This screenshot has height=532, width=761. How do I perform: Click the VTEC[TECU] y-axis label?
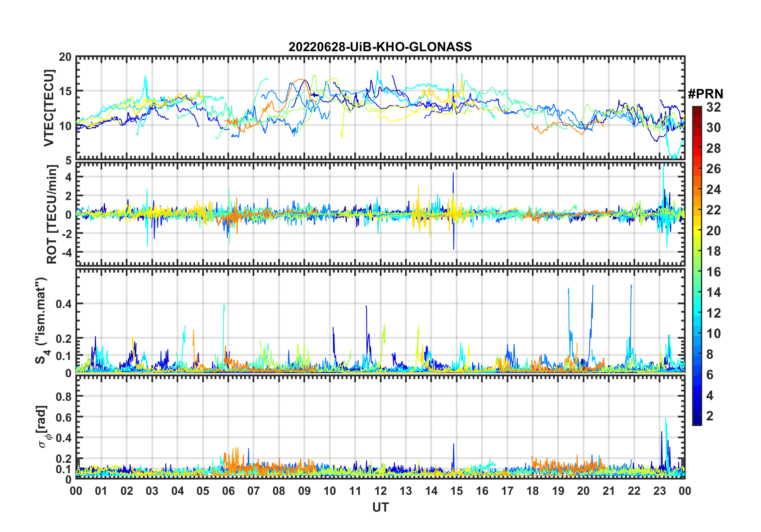[49, 108]
